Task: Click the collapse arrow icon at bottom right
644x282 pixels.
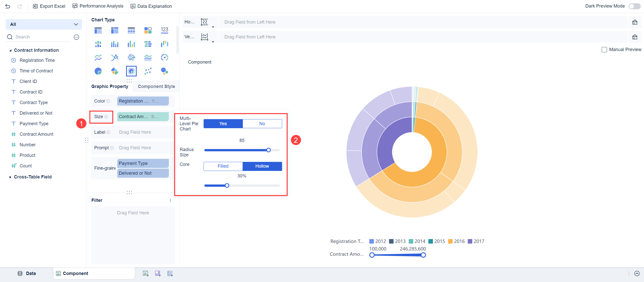Action: [x=637, y=273]
